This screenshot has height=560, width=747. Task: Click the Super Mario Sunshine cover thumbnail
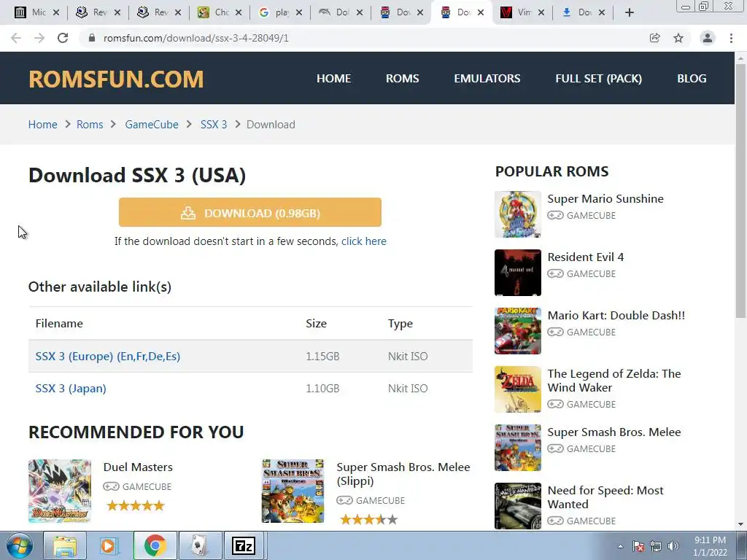(x=518, y=214)
